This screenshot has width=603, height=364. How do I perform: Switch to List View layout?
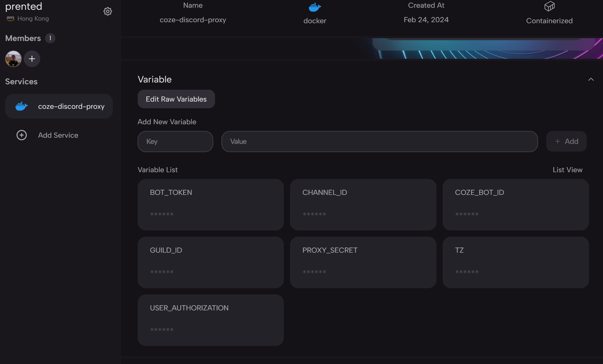[567, 170]
